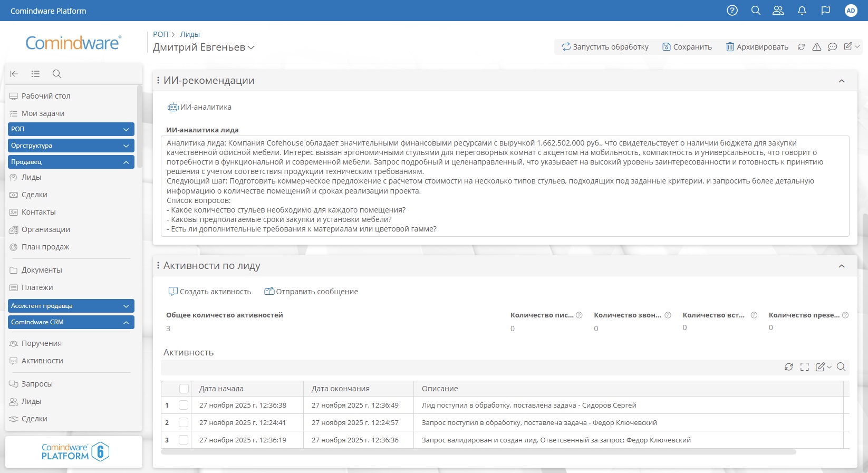Click help icon next to Количество презе...
The width and height of the screenshot is (868, 473).
tap(845, 315)
